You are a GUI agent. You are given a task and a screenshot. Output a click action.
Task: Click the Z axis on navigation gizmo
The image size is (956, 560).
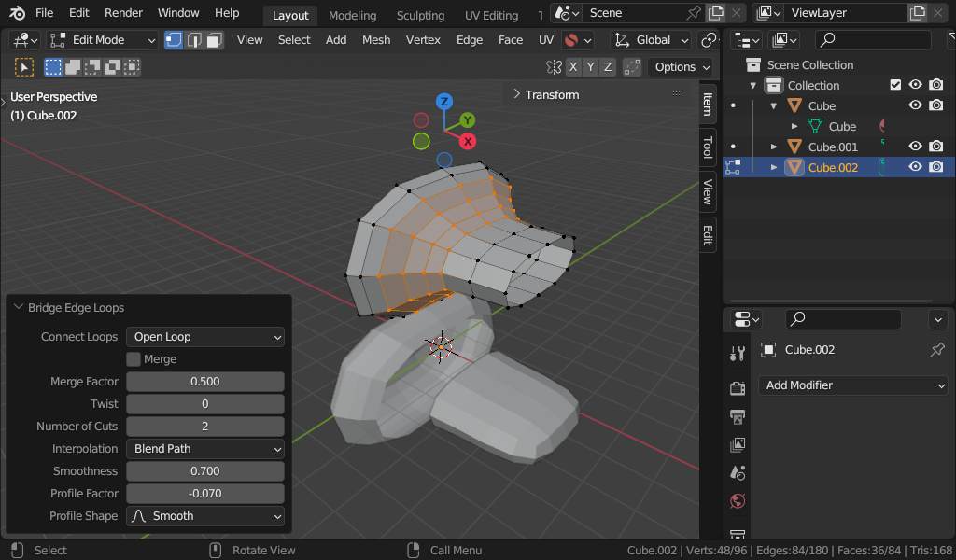[443, 101]
